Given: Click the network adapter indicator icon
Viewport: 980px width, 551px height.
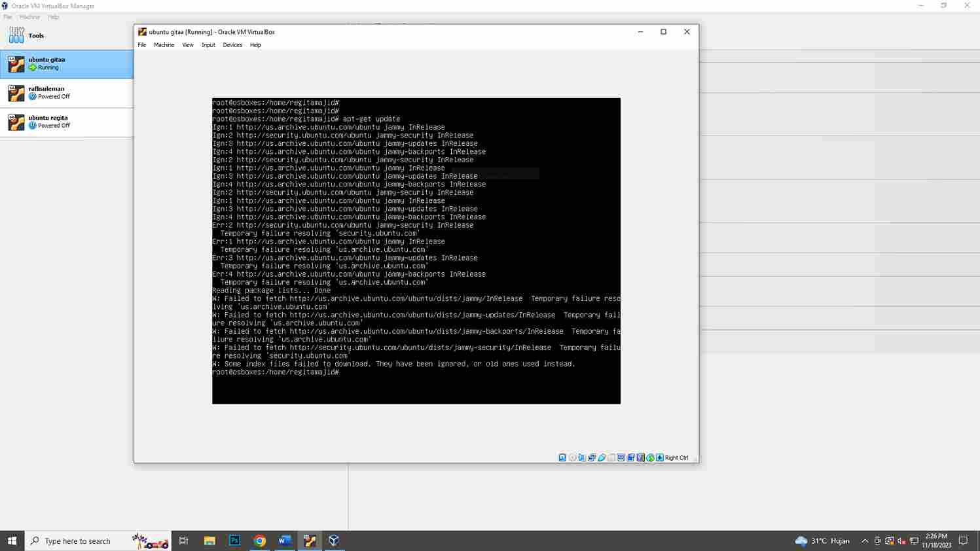Looking at the screenshot, I should (592, 457).
